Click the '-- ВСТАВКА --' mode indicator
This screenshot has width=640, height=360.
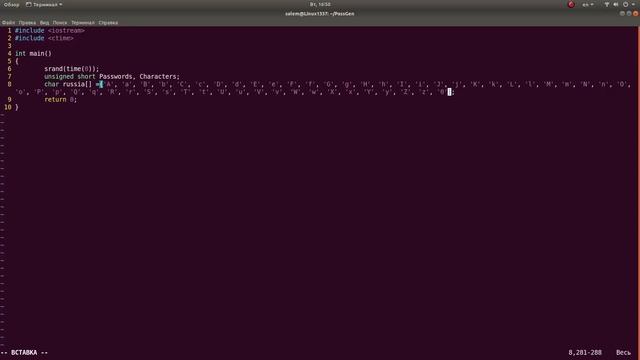point(24,353)
